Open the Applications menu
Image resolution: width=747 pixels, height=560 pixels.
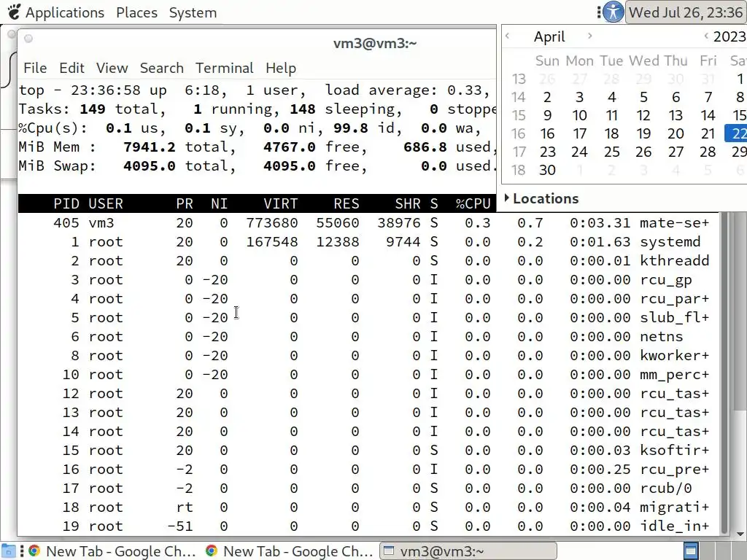point(64,12)
